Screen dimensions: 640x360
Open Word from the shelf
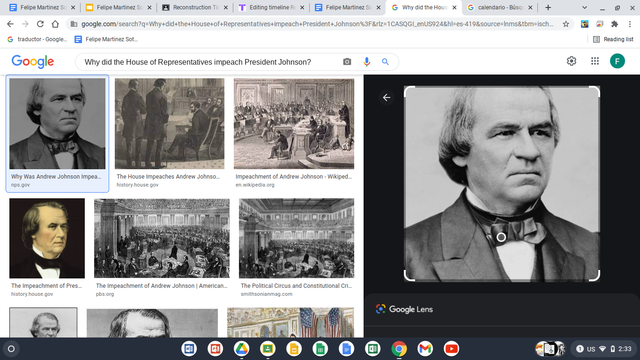(189, 349)
